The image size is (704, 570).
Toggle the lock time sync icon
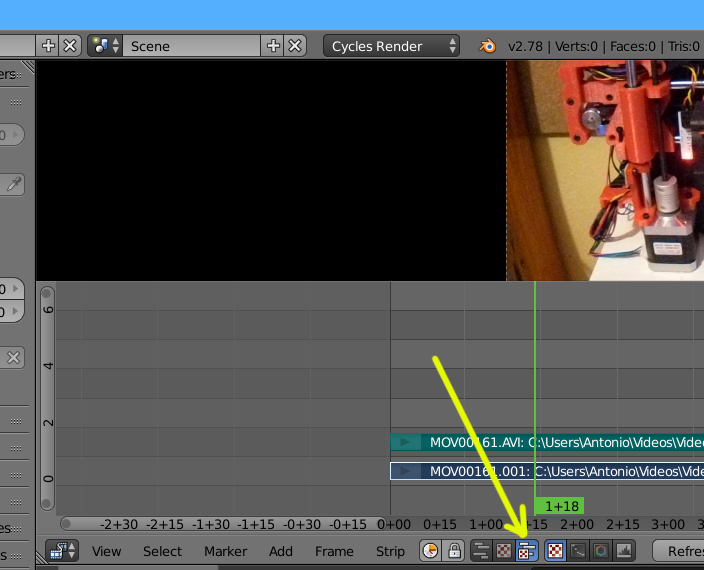click(x=454, y=551)
